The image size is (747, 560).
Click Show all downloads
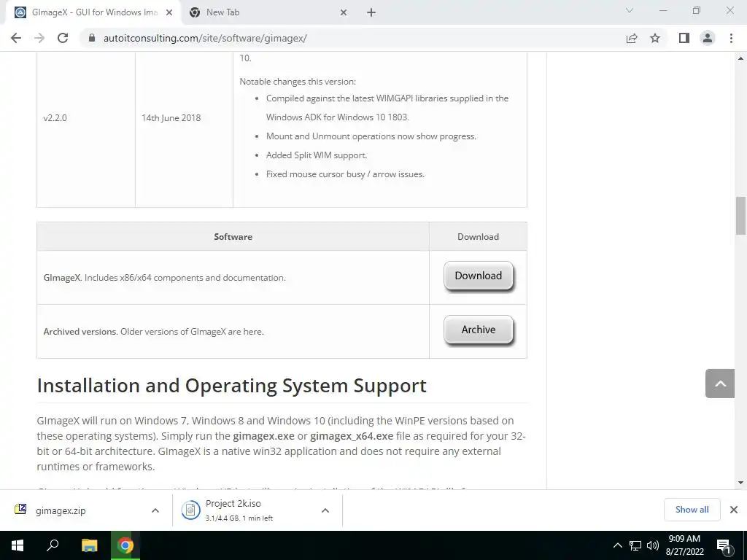pos(692,510)
